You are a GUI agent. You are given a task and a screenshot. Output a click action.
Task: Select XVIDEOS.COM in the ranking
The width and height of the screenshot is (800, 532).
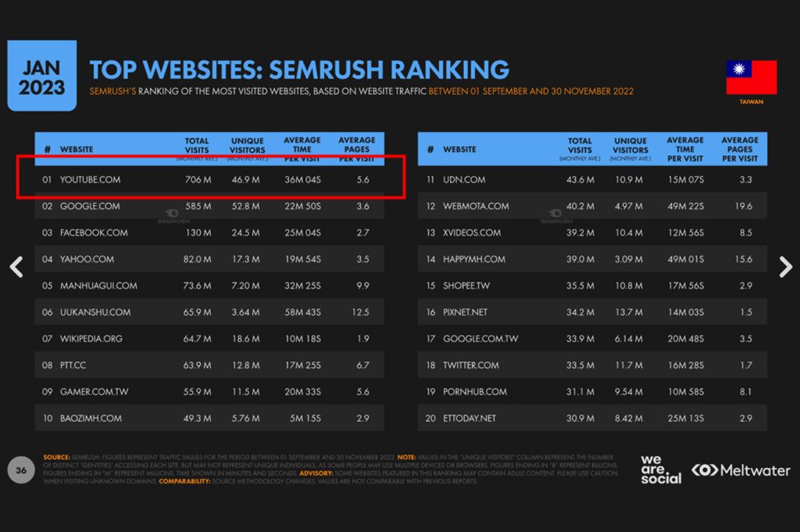point(472,233)
